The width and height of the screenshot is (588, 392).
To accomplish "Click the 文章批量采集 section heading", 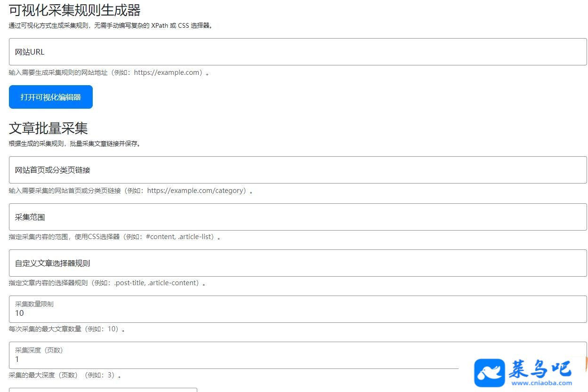I will pos(48,128).
